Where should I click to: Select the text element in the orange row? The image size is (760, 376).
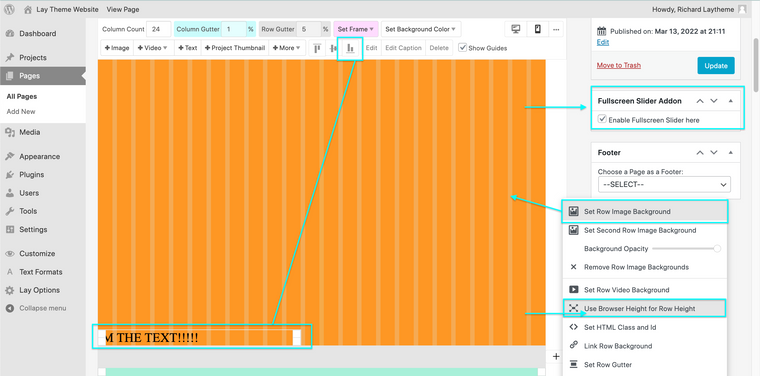(200, 338)
